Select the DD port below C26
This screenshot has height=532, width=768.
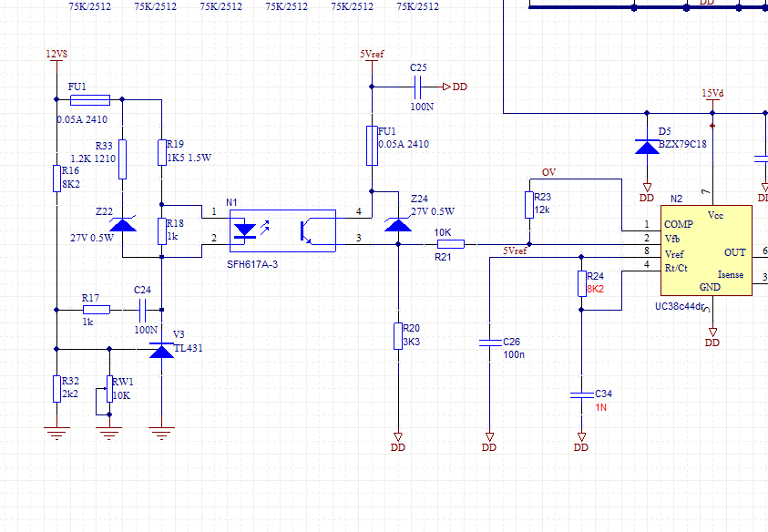[x=489, y=443]
